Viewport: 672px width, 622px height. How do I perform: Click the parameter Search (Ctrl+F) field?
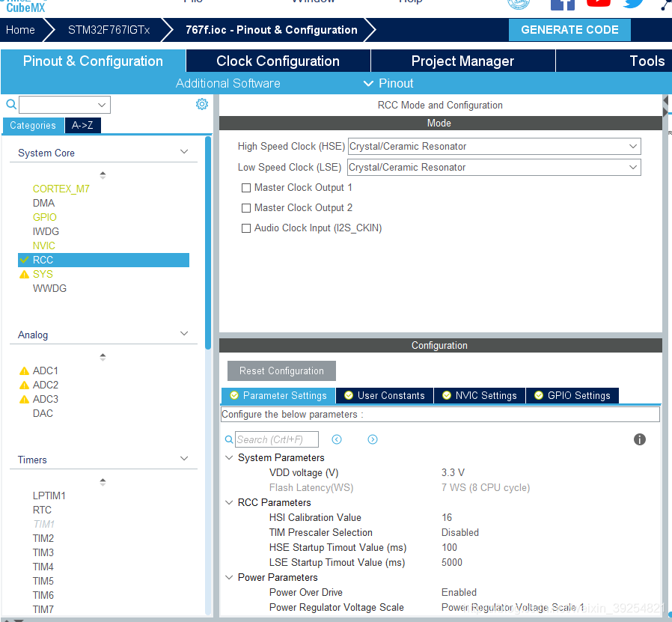click(x=276, y=439)
